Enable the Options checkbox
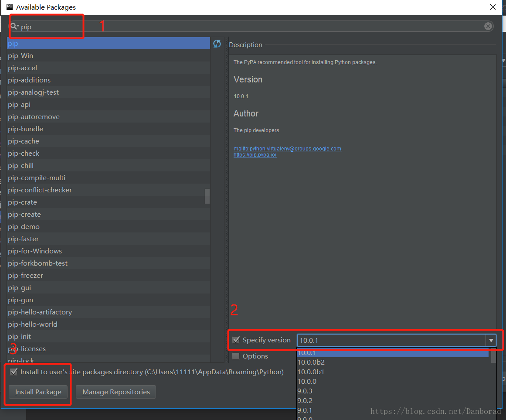Image resolution: width=506 pixels, height=420 pixels. coord(236,356)
